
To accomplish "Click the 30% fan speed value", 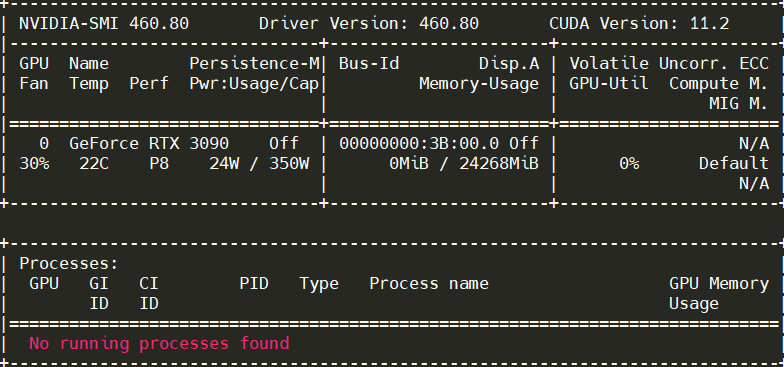I will coord(34,164).
